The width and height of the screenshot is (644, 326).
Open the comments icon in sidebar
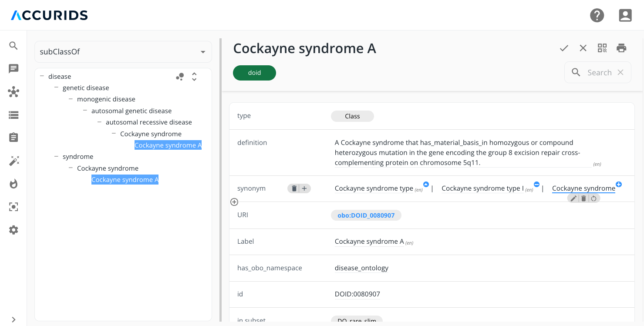tap(13, 69)
